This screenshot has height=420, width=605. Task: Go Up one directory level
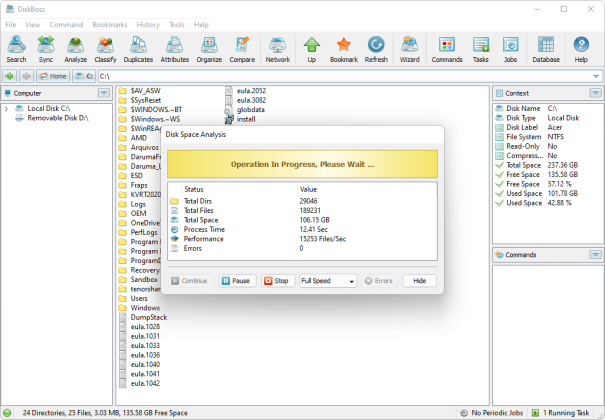pyautogui.click(x=312, y=49)
